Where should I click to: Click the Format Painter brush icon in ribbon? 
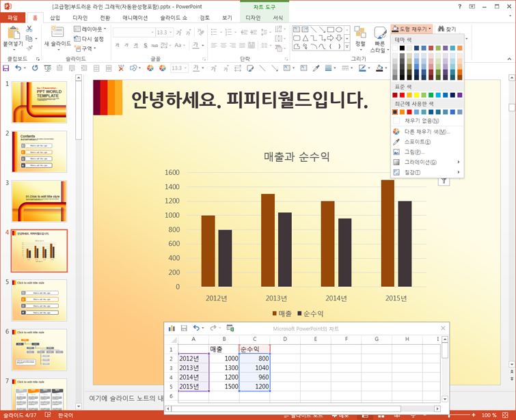tap(29, 48)
